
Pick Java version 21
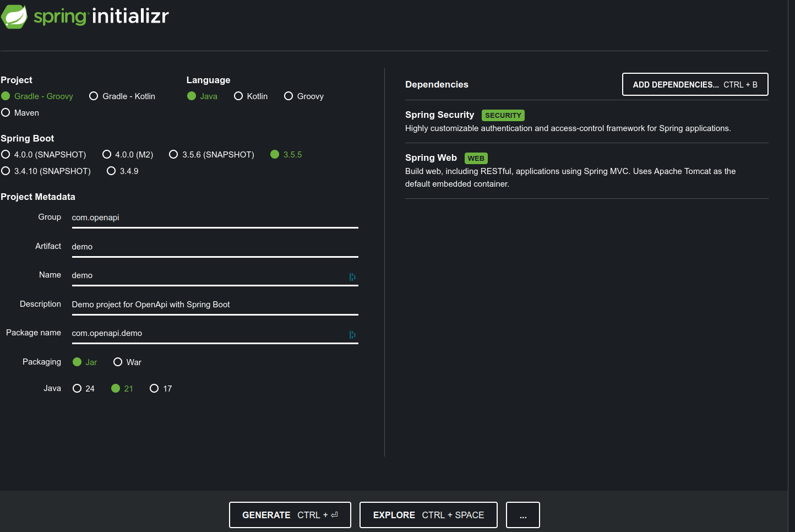[122, 388]
